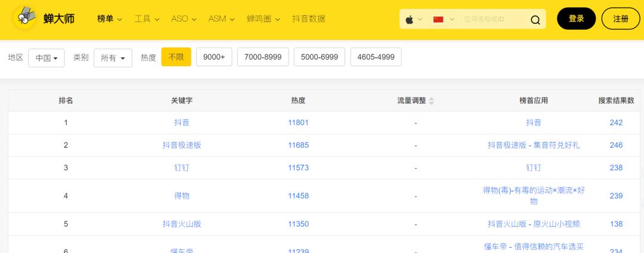The width and height of the screenshot is (644, 253).
Task: Click search result count 138
Action: (616, 224)
